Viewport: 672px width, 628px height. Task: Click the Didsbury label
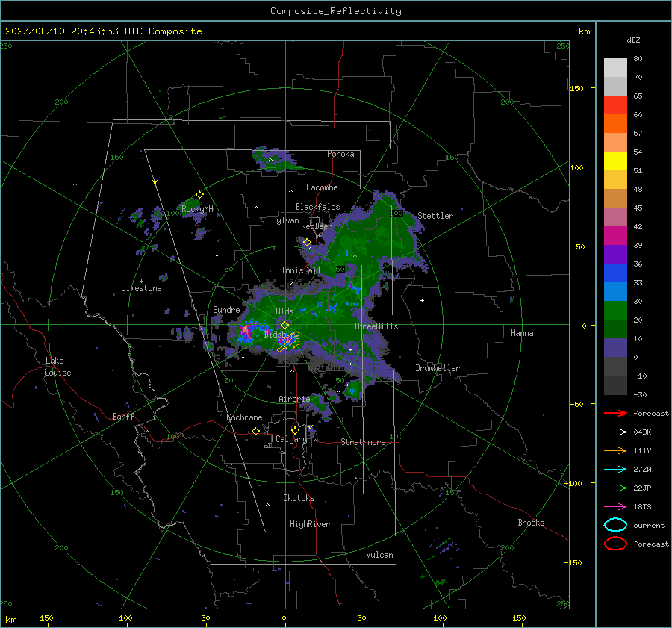pyautogui.click(x=281, y=335)
